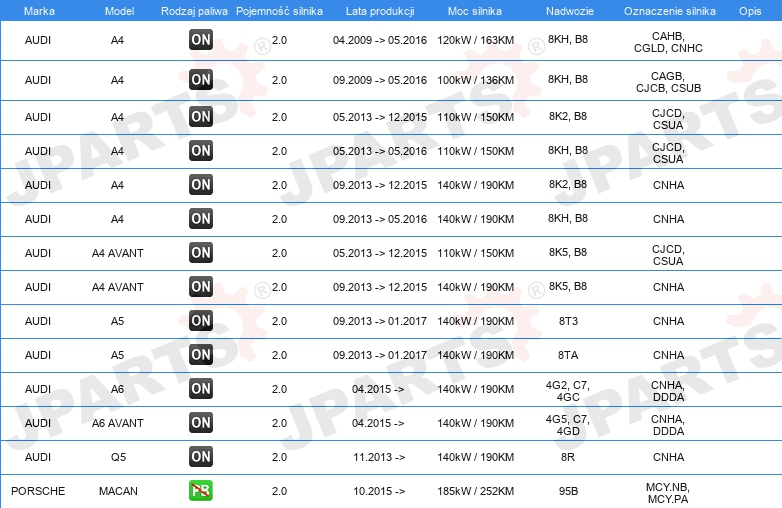Click production date 10.2015 -> for Macan
The height and width of the screenshot is (508, 782).
(379, 491)
